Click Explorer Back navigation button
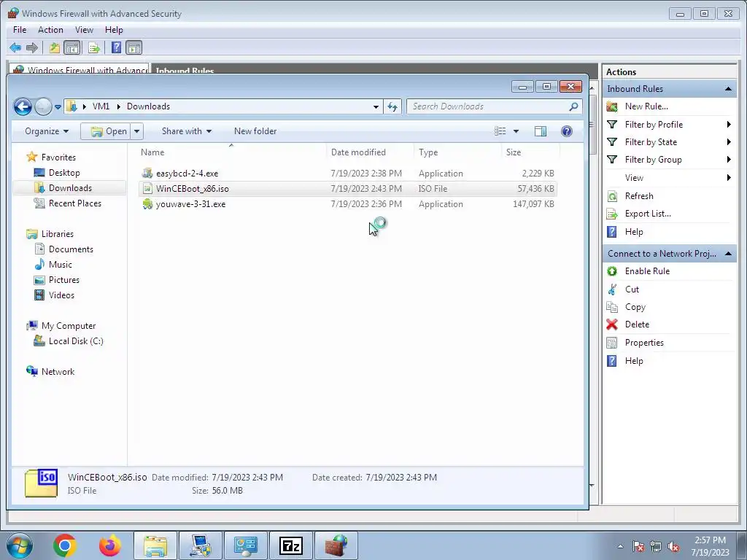Screen dimensions: 747x560 [23, 106]
